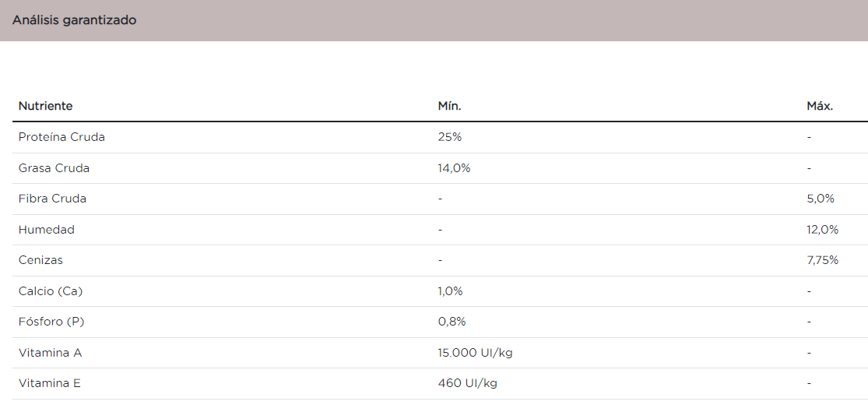The width and height of the screenshot is (868, 412).
Task: Click the 25% minimum protein value
Action: click(x=450, y=137)
